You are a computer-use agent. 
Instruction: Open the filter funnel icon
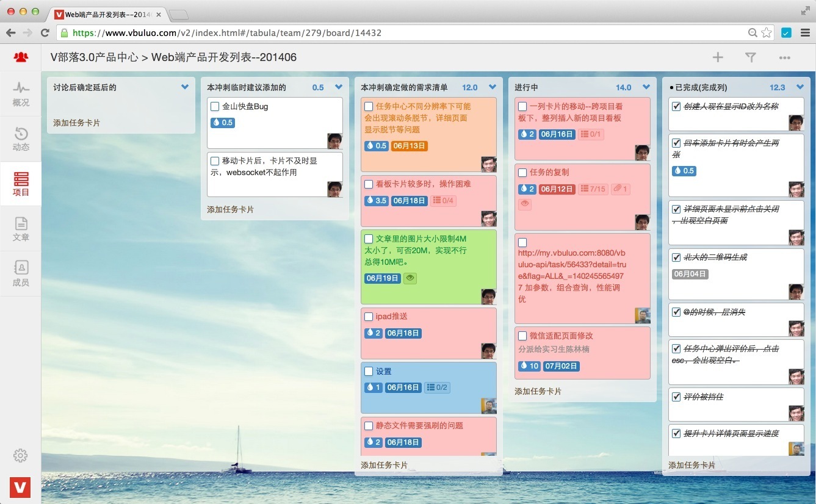click(x=751, y=57)
